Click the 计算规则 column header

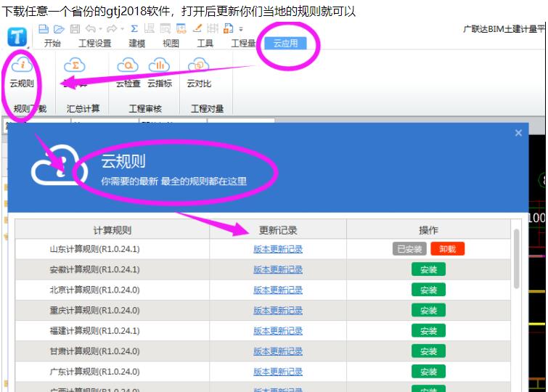(113, 230)
